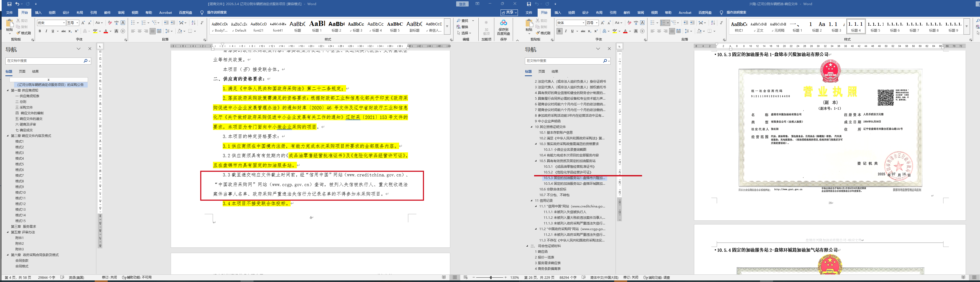The image size is (980, 282).
Task: Sort paragraphs in left window
Action: pyautogui.click(x=193, y=23)
